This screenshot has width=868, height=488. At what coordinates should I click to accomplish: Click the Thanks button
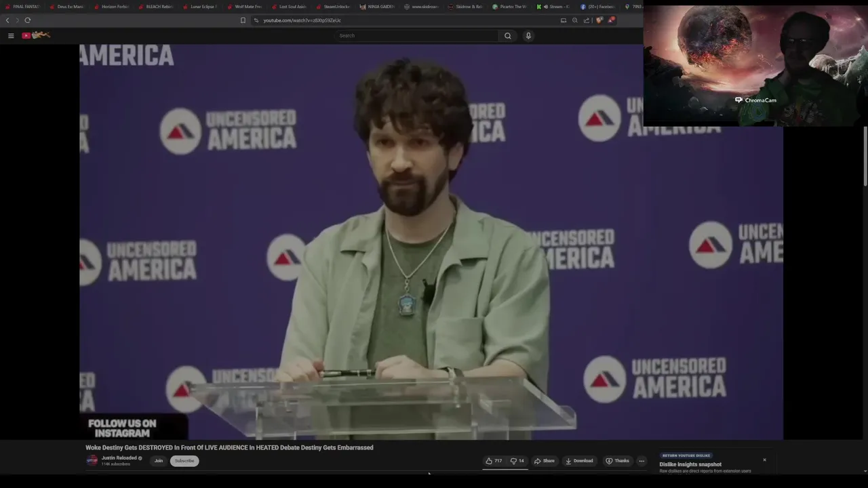point(617,461)
